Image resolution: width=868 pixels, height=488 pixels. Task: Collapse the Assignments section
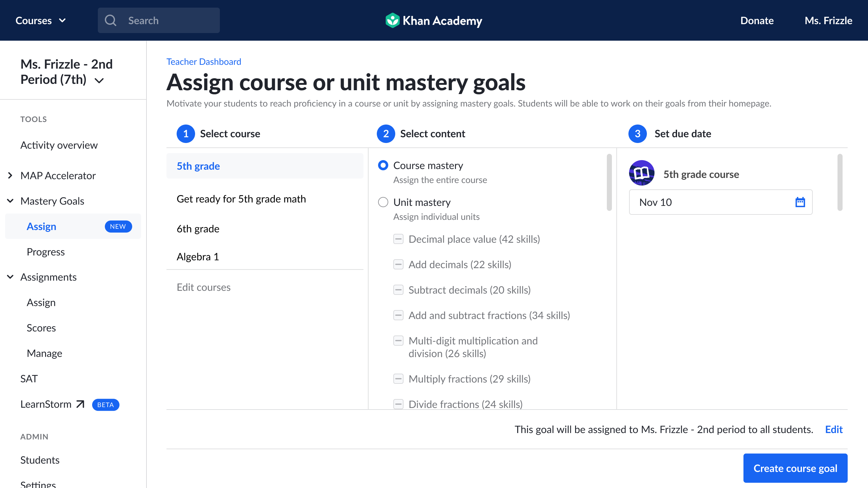coord(10,277)
